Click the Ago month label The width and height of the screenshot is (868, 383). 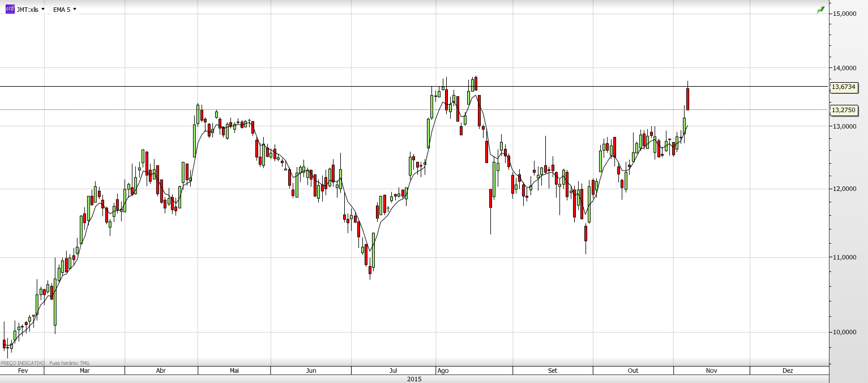pyautogui.click(x=443, y=371)
